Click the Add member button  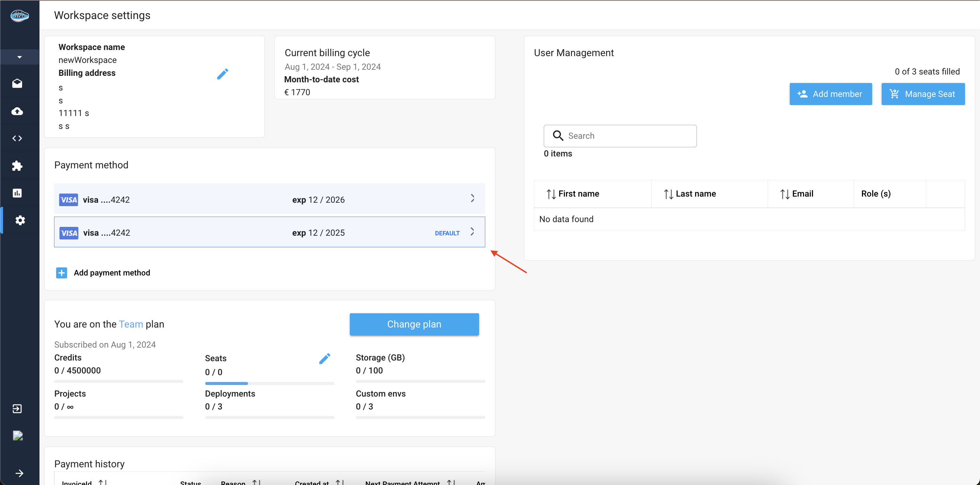coord(831,94)
